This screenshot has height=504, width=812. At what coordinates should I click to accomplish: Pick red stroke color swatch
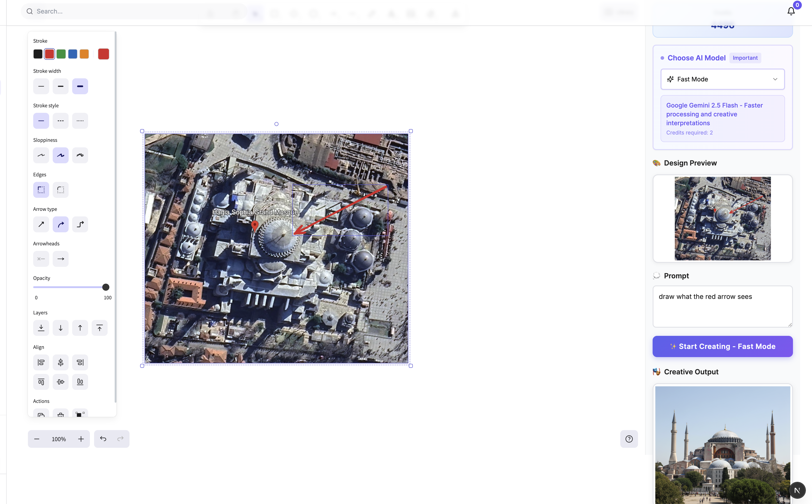pyautogui.click(x=49, y=54)
